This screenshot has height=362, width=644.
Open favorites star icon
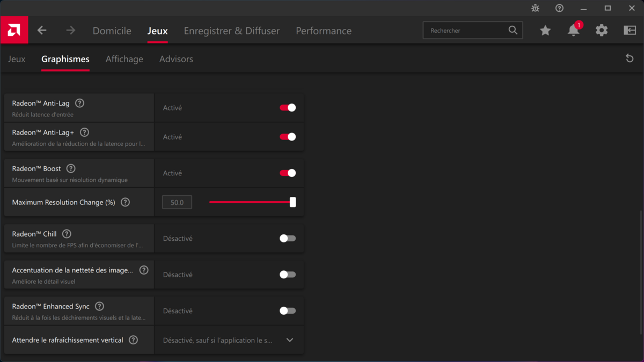pos(545,31)
